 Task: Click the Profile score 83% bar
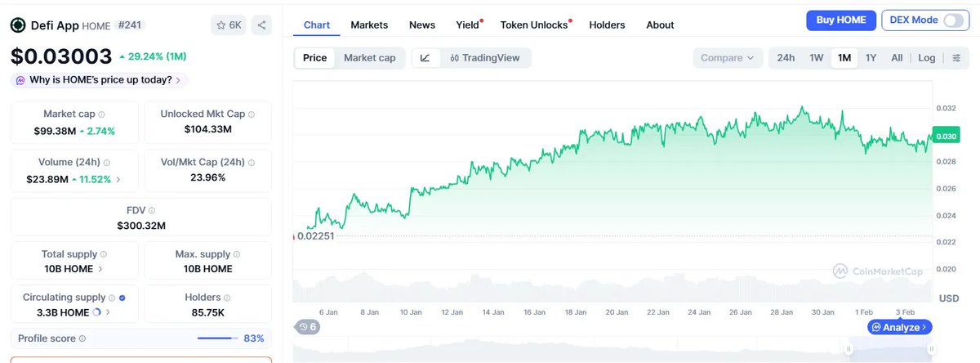tap(218, 338)
